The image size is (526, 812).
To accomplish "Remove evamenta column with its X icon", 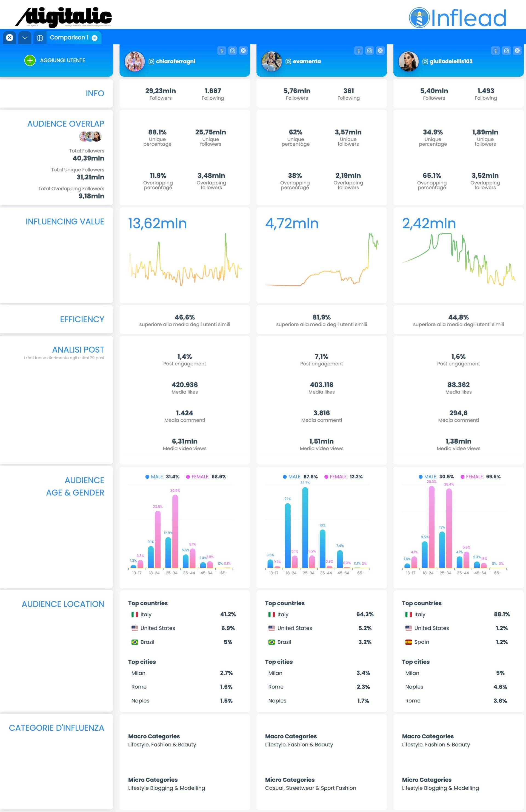I will (380, 51).
